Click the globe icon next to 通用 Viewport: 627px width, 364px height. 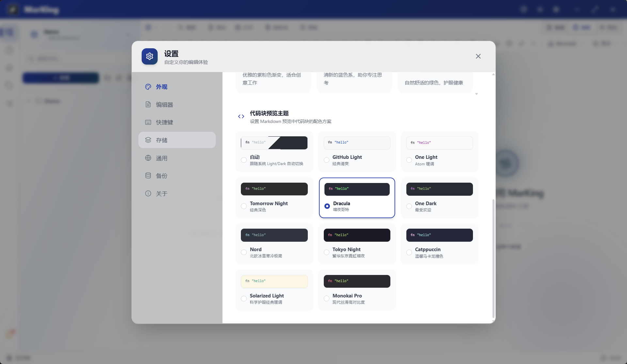tap(148, 158)
